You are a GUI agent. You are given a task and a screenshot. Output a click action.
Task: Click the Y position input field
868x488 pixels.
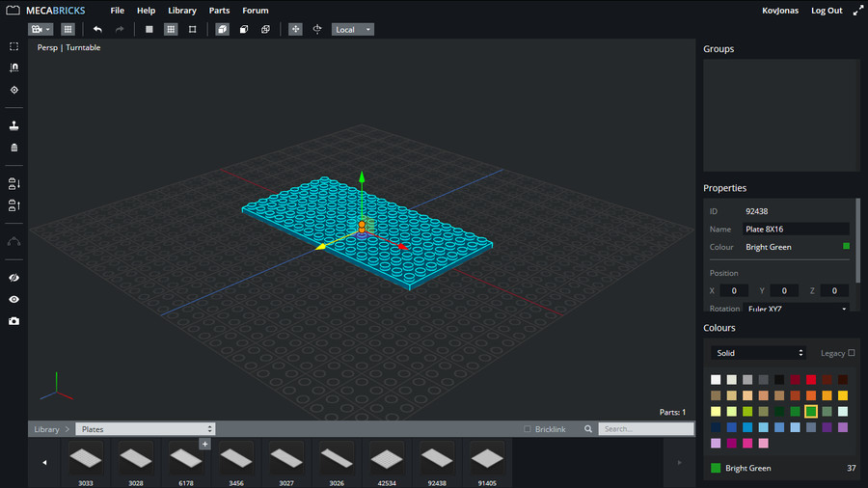(784, 290)
